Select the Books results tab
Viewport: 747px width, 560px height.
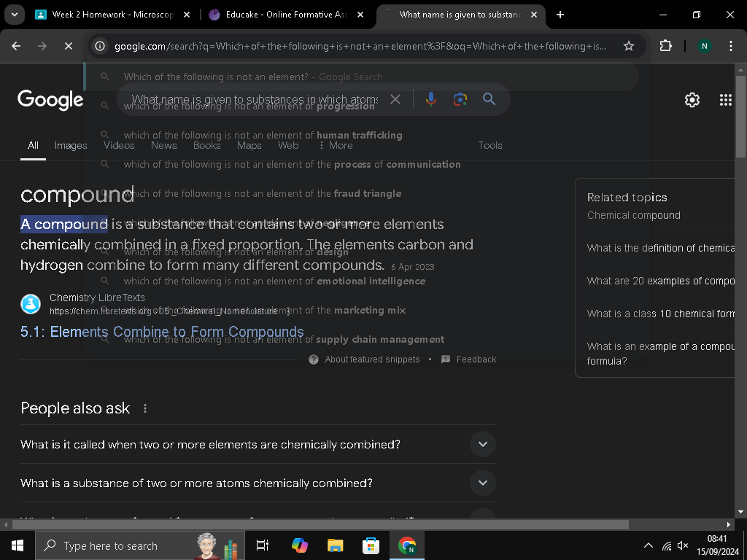click(x=206, y=145)
